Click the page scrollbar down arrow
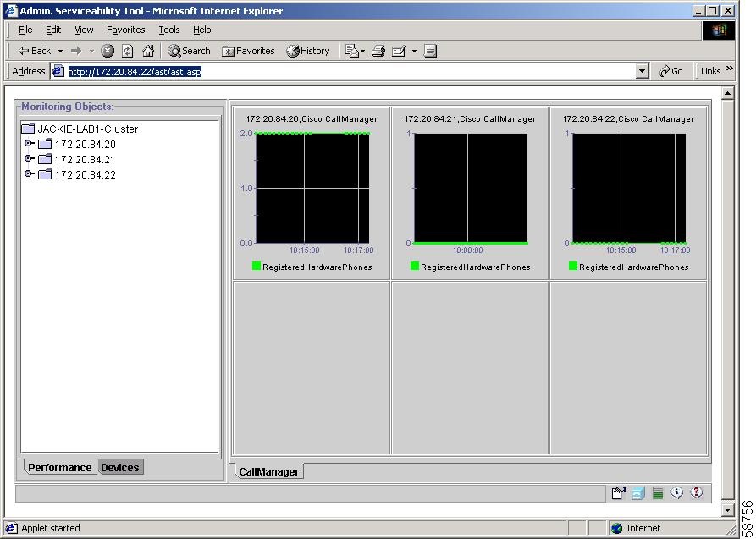 [727, 509]
